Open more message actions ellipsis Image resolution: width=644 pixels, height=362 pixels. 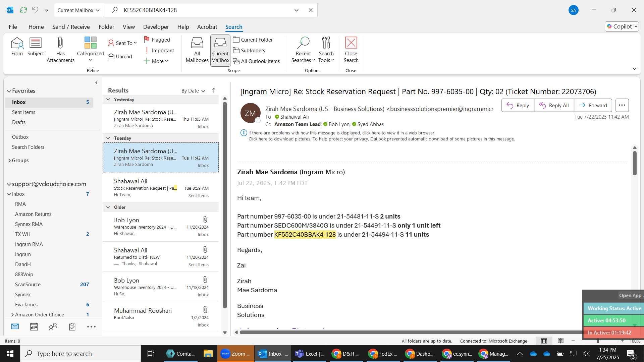tap(622, 105)
